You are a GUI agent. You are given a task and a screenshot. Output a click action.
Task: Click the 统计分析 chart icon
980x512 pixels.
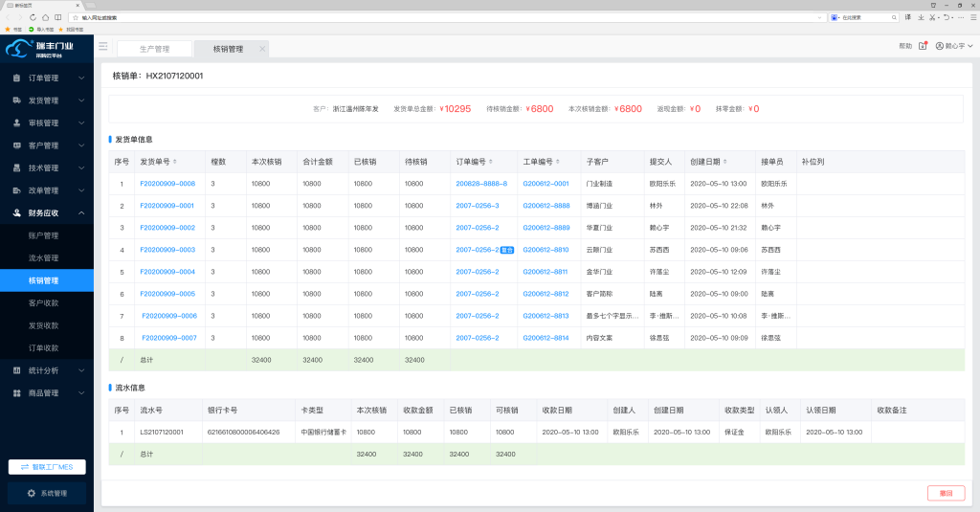coord(17,370)
